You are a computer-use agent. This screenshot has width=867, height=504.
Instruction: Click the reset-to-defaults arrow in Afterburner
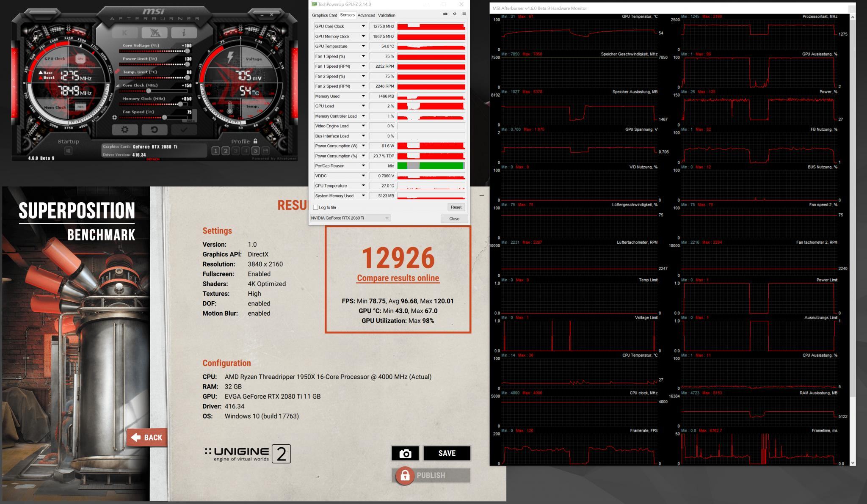pyautogui.click(x=154, y=129)
